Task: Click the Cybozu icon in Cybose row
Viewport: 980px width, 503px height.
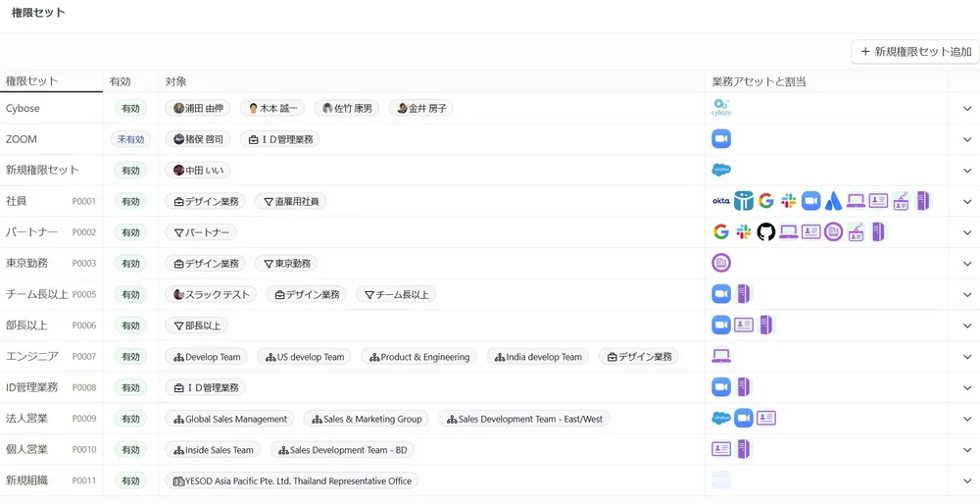Action: coord(721,108)
